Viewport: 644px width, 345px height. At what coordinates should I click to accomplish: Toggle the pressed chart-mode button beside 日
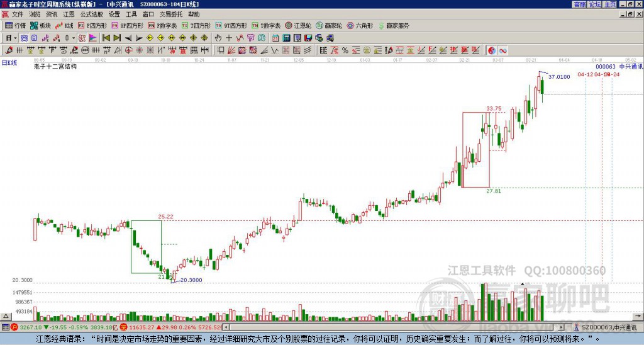(x=24, y=38)
